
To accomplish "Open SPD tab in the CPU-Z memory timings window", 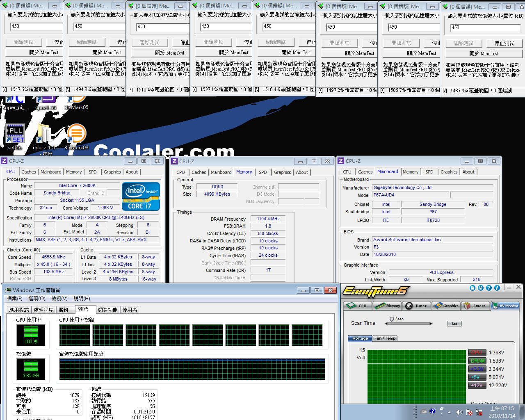I will click(263, 172).
